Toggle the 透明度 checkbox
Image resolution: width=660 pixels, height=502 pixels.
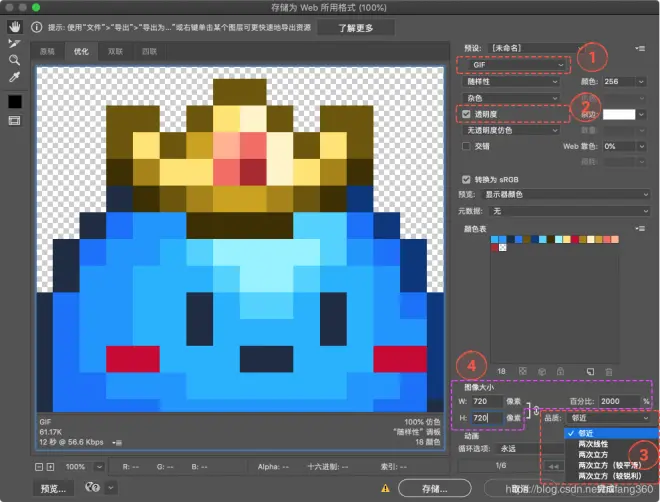click(466, 114)
